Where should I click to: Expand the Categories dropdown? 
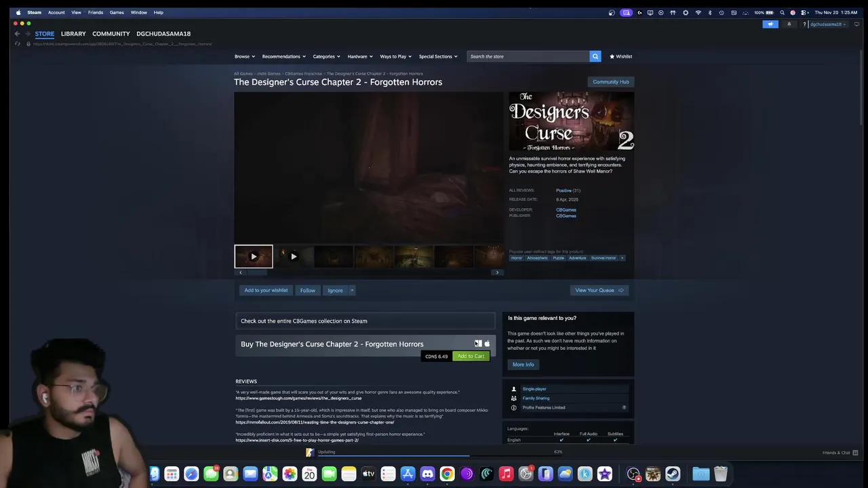click(x=327, y=56)
